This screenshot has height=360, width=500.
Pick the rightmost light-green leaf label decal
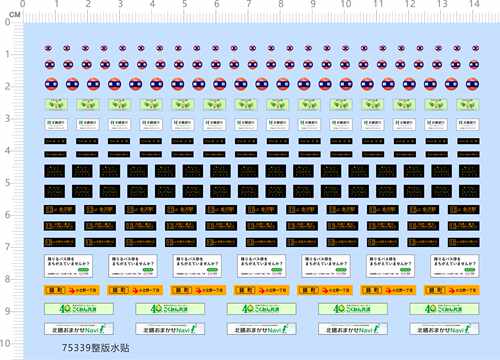click(x=468, y=105)
